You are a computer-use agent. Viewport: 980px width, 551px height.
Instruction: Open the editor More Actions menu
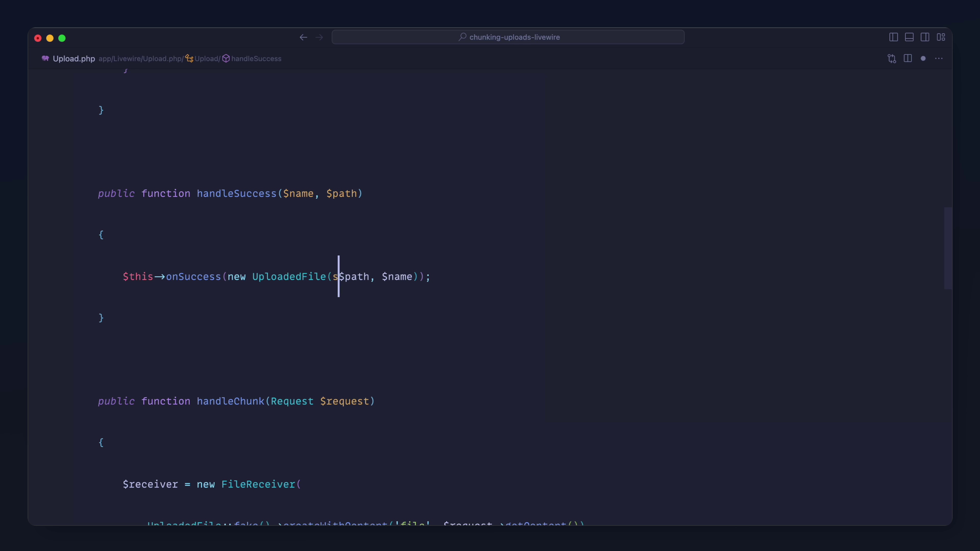[x=939, y=59]
